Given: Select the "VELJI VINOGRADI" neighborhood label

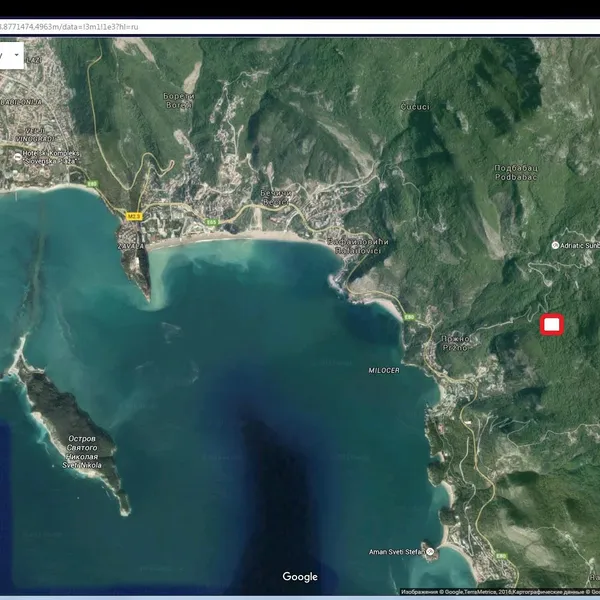Looking at the screenshot, I should click(x=35, y=135).
